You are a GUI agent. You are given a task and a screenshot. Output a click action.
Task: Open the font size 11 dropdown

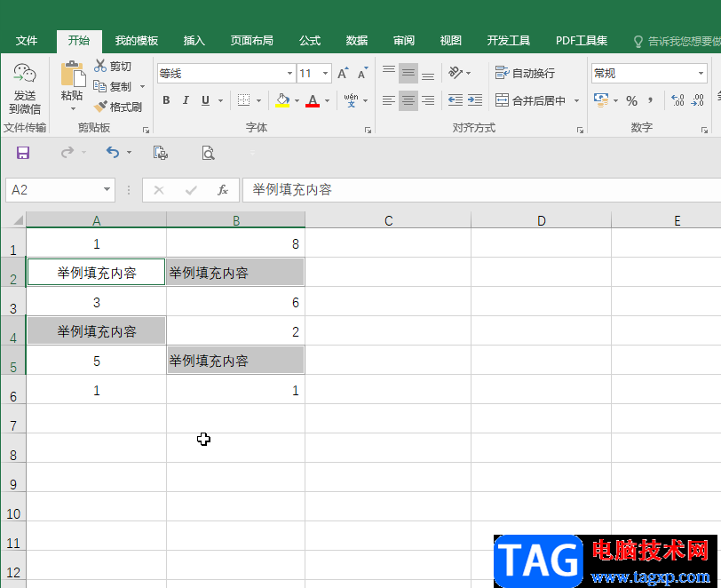point(326,73)
